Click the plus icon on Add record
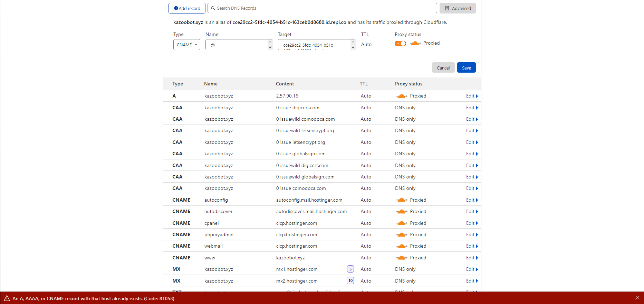Image resolution: width=644 pixels, height=304 pixels. click(176, 8)
